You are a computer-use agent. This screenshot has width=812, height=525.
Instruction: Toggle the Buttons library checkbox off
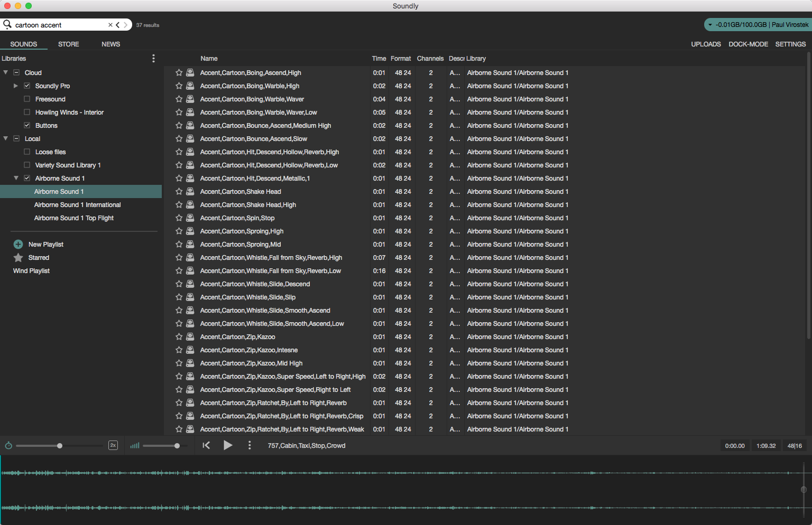26,125
